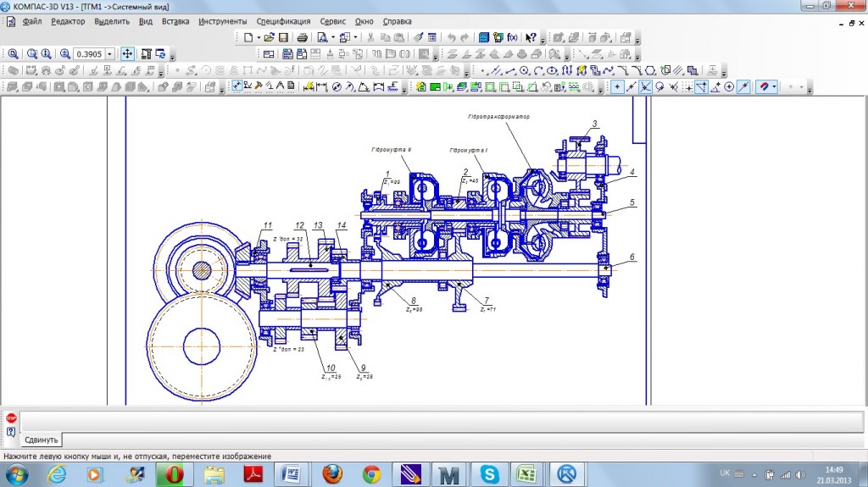Toggle Center snap circle icon
Image resolution: width=868 pixels, height=487 pixels.
pyautogui.click(x=730, y=87)
